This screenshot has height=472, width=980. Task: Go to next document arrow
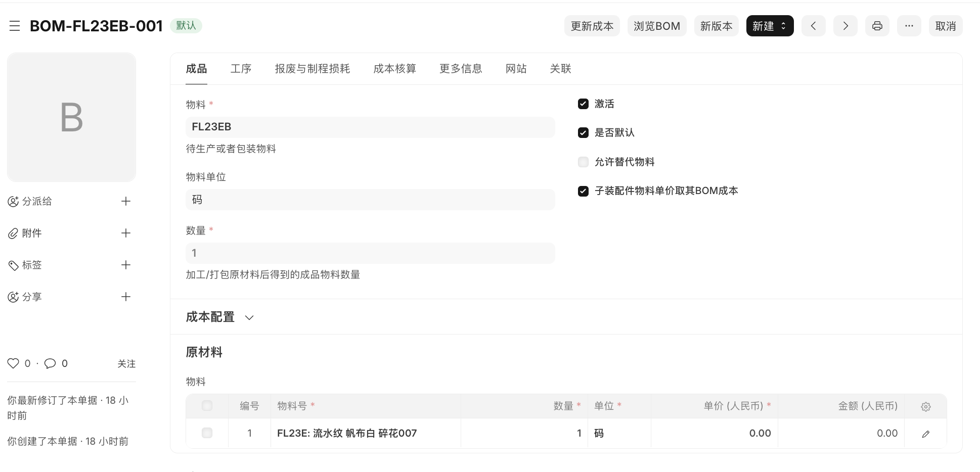click(845, 26)
